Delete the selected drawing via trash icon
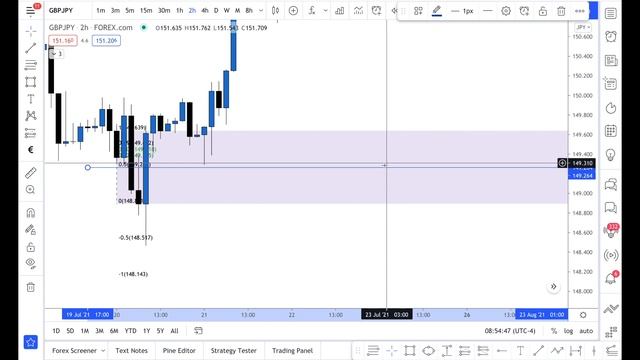Image resolution: width=640 pixels, height=360 pixels. 561,11
